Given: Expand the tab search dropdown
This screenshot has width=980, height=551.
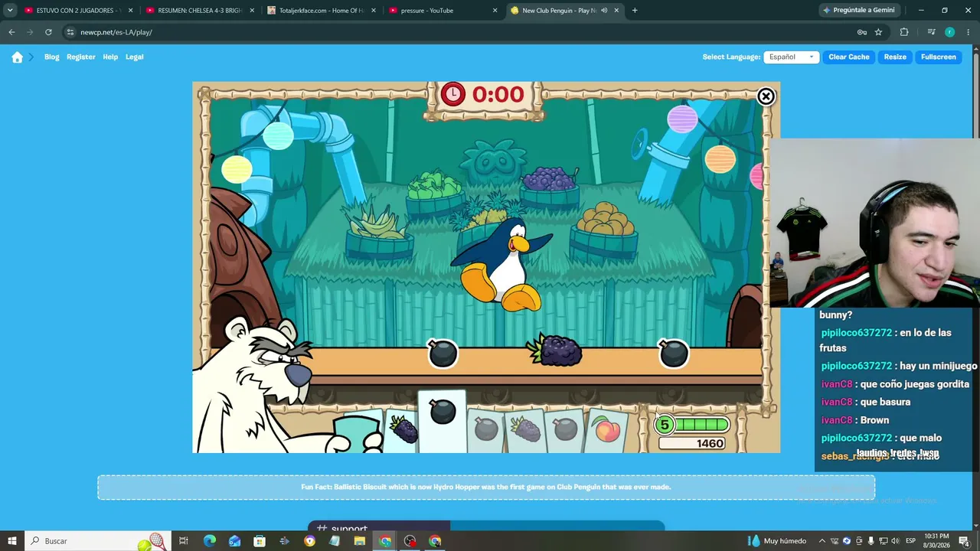Looking at the screenshot, I should pos(10,11).
